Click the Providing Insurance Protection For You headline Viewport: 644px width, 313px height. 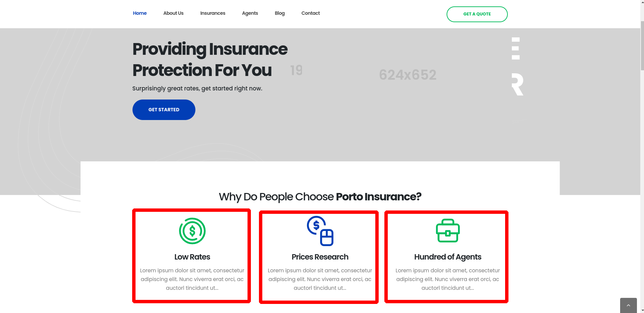coord(210,60)
